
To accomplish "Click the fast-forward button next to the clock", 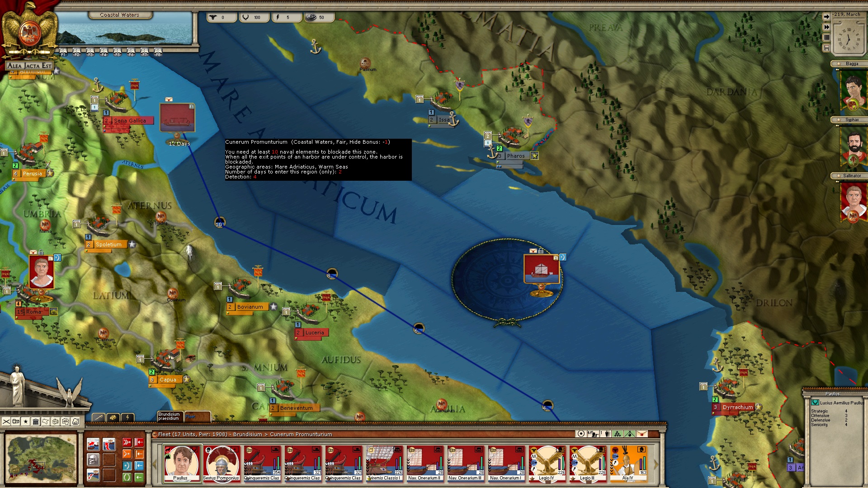I will [826, 27].
